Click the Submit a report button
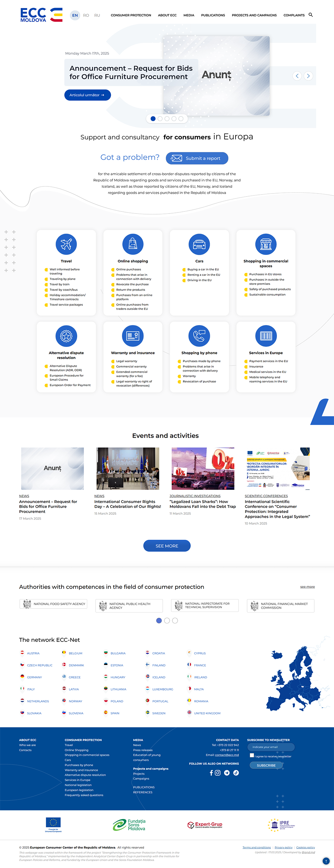The height and width of the screenshot is (868, 334). tap(197, 158)
